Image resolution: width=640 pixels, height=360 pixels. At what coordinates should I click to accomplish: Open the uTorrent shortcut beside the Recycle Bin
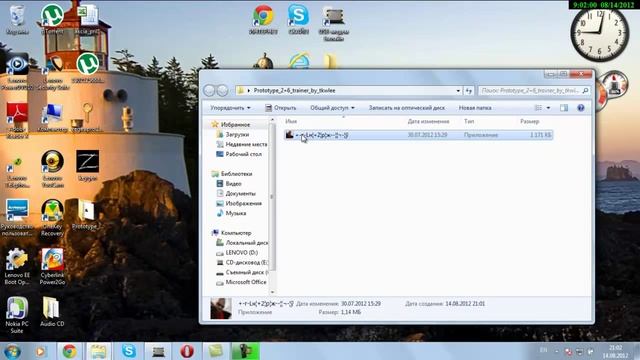tap(52, 18)
